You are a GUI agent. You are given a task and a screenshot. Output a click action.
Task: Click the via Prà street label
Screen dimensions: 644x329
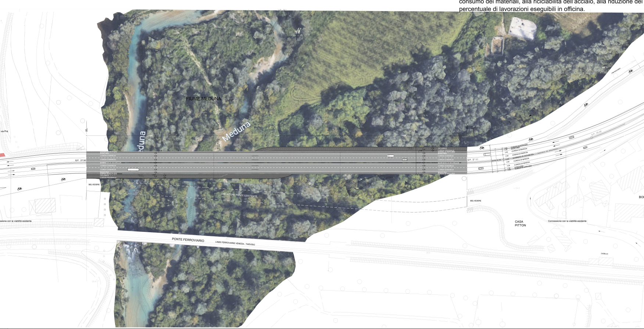pos(4,131)
